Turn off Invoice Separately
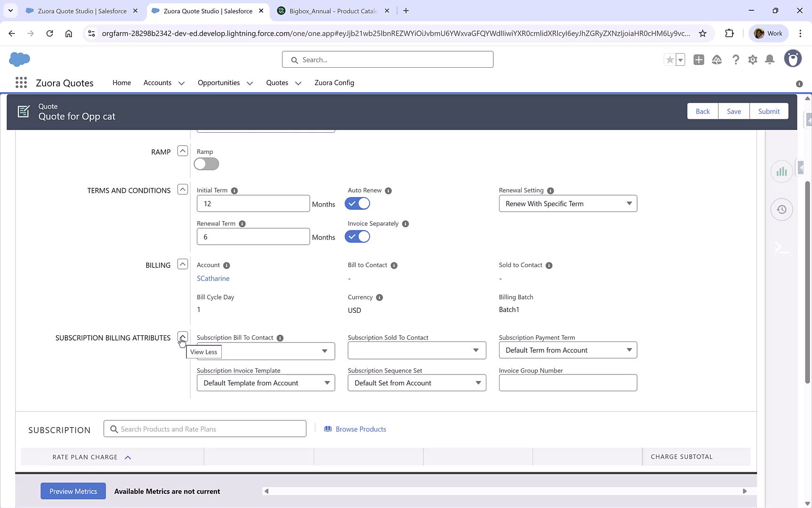 tap(357, 237)
